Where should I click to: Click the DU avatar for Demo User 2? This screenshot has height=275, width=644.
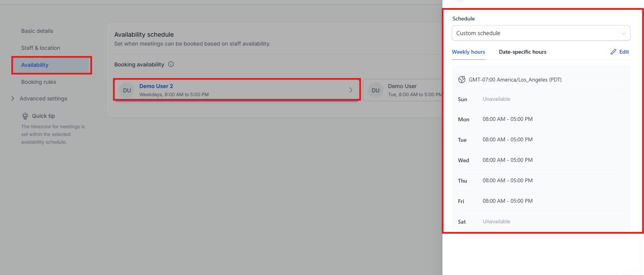[127, 90]
